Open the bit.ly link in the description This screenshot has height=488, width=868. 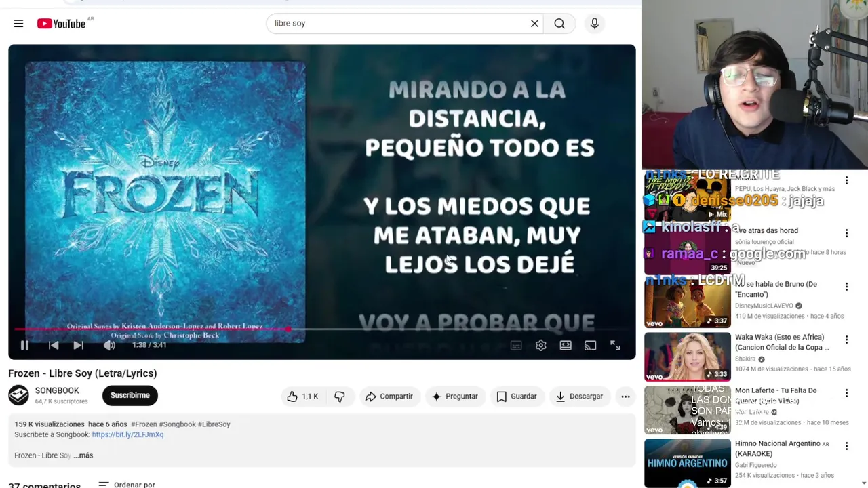pyautogui.click(x=127, y=434)
